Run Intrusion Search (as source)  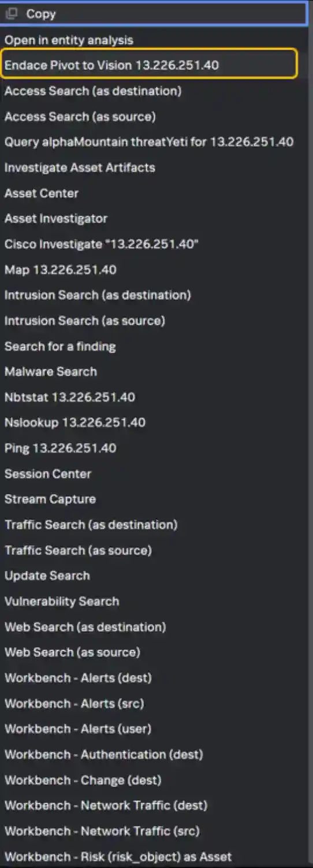[85, 321]
